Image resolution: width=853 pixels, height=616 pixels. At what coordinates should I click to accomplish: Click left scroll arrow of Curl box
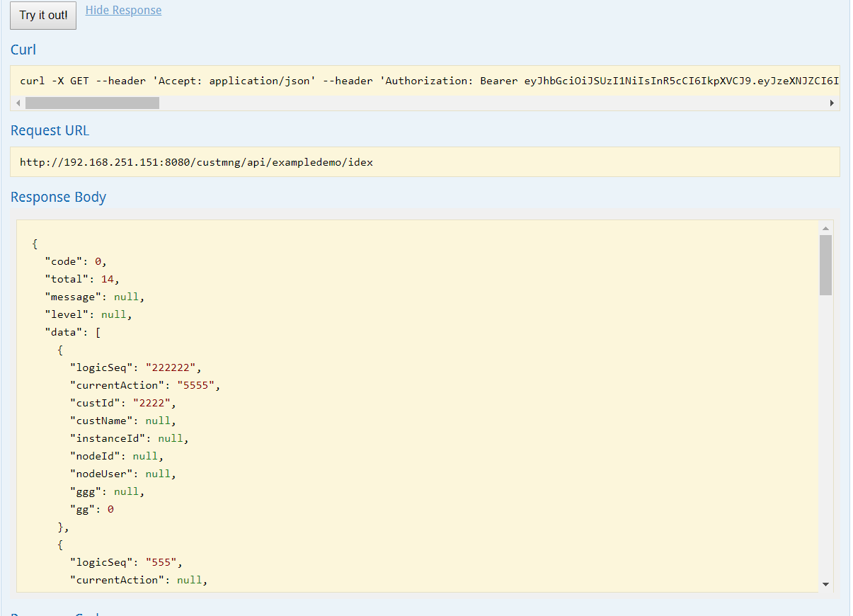[18, 103]
